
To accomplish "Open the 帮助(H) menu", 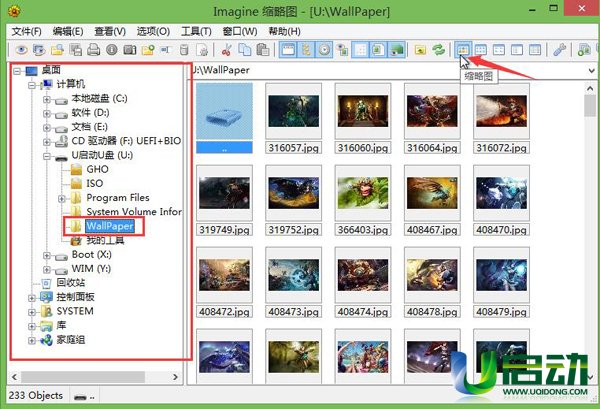I will tap(284, 31).
